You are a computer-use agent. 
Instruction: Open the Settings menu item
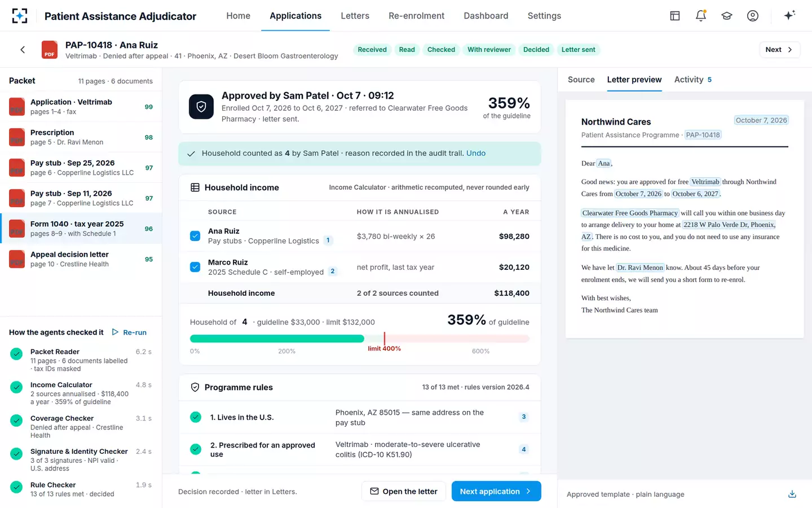pyautogui.click(x=544, y=16)
